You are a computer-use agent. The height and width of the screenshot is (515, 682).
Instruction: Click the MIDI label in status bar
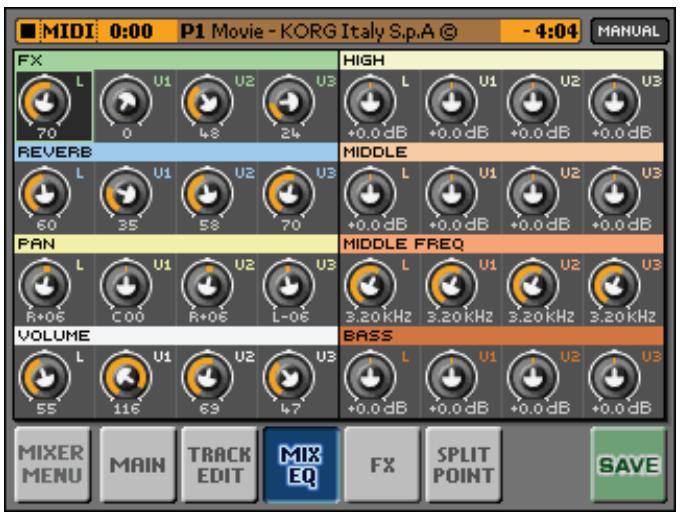[x=68, y=31]
